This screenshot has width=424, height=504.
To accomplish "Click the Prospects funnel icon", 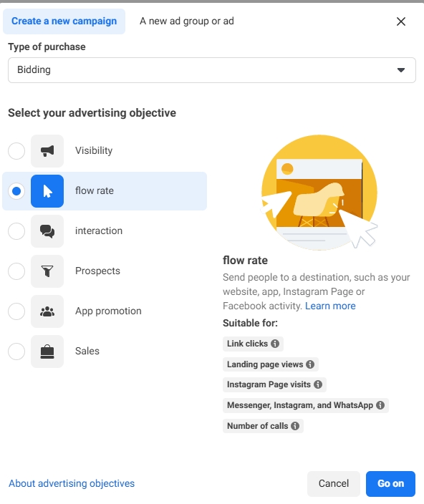I will [x=47, y=271].
